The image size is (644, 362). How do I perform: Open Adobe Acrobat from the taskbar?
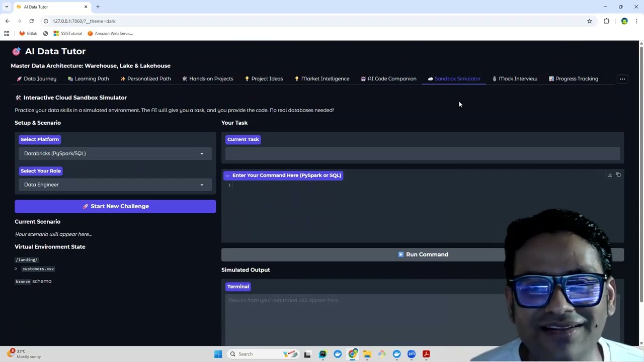coord(426,354)
